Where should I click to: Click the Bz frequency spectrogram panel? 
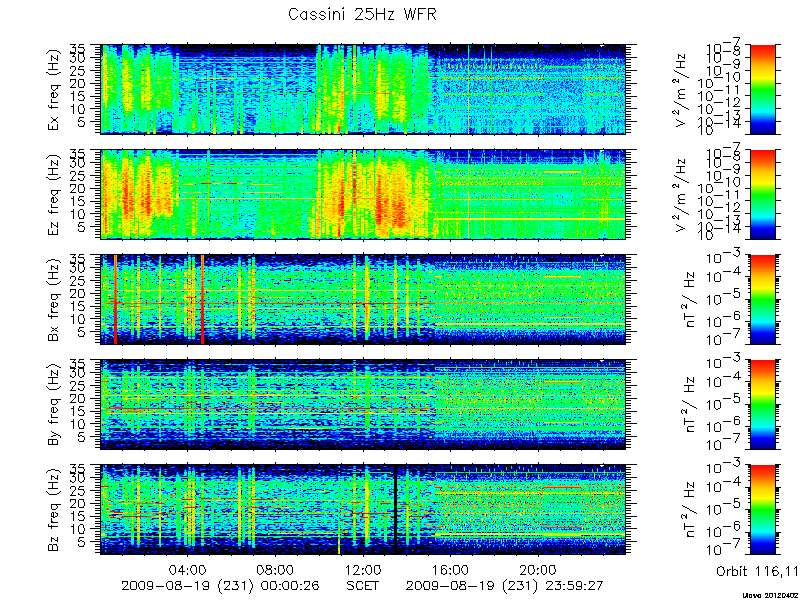(x=364, y=510)
